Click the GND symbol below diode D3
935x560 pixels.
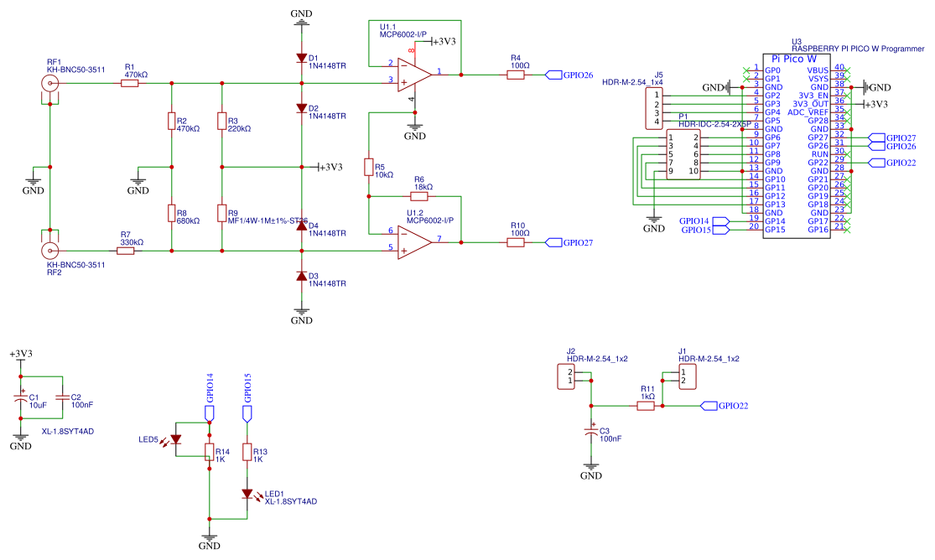pos(302,316)
